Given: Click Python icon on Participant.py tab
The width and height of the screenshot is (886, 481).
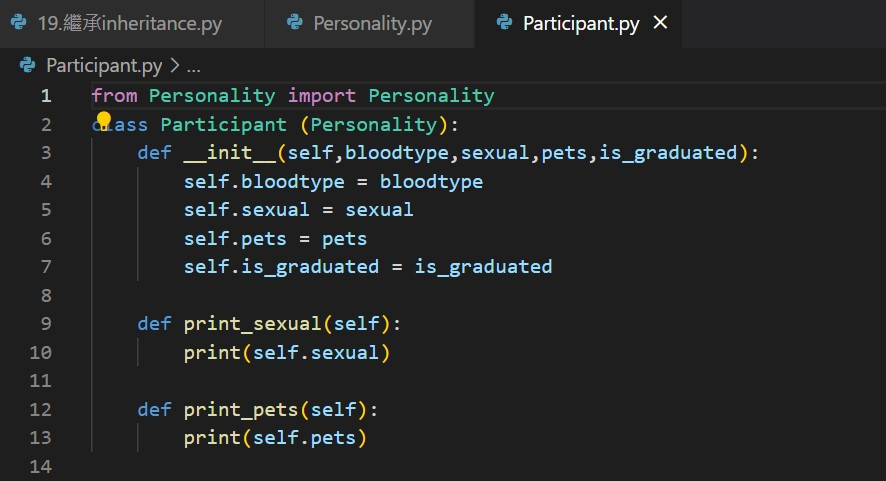Looking at the screenshot, I should click(504, 23).
